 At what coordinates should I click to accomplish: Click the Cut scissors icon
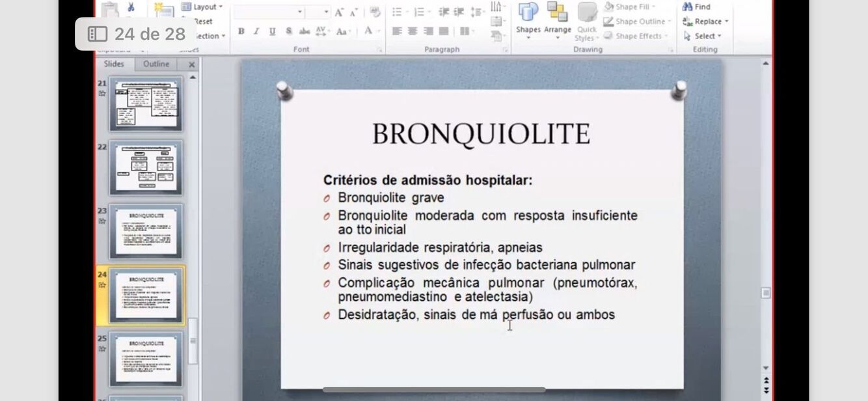(131, 7)
